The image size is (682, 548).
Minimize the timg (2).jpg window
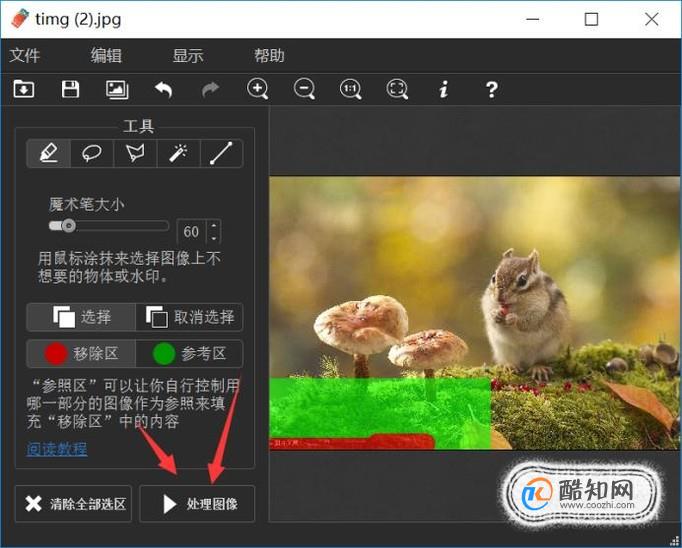pos(533,19)
